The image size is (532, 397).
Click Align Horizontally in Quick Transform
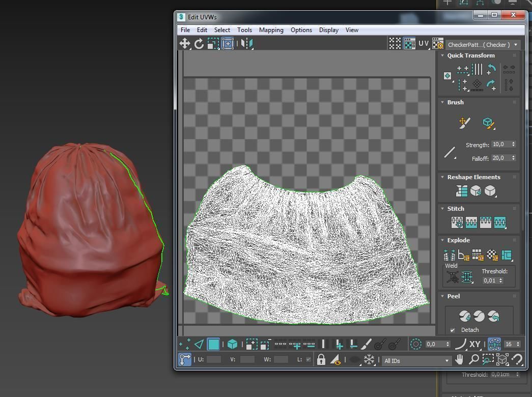pyautogui.click(x=462, y=70)
